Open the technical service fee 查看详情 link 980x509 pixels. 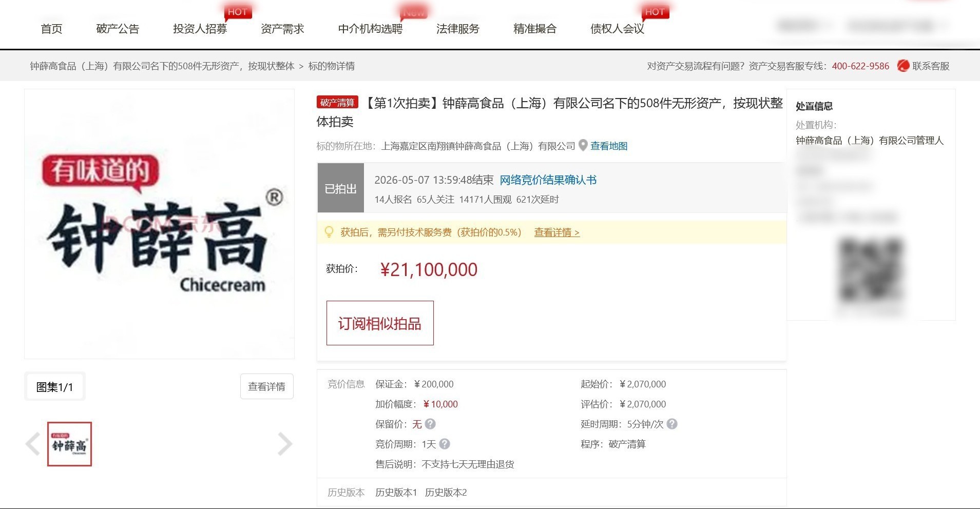pos(557,232)
